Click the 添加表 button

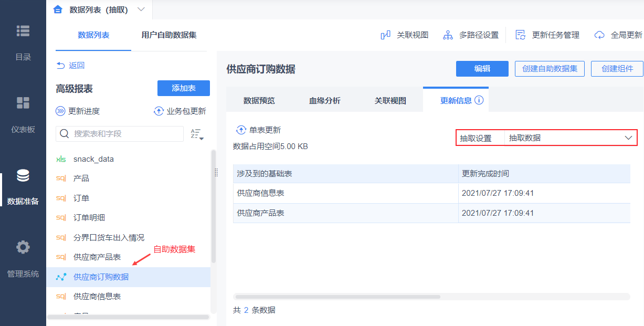pos(183,88)
